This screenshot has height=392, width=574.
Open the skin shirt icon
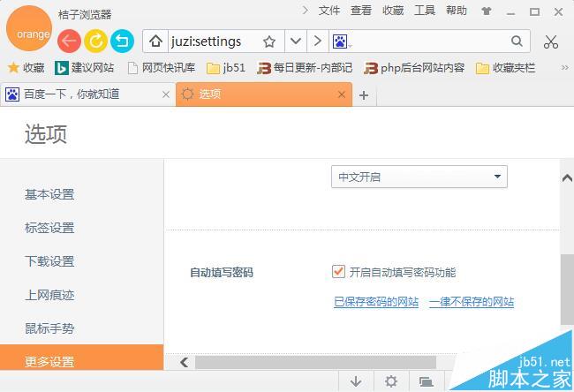[x=487, y=11]
